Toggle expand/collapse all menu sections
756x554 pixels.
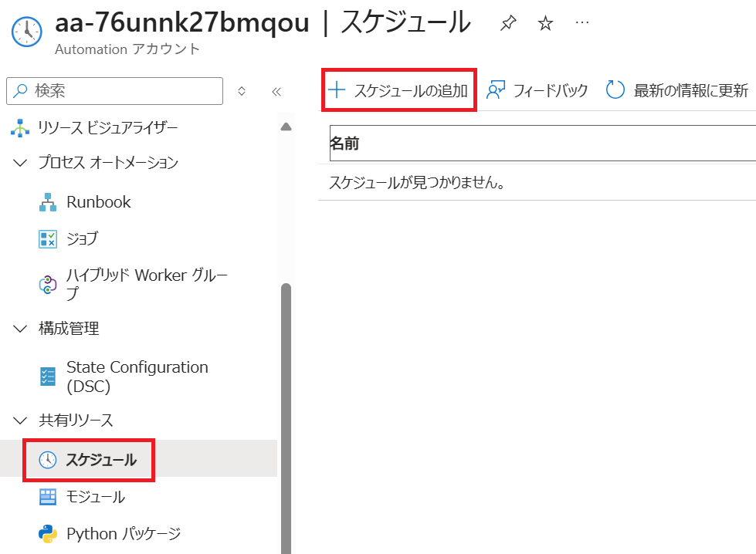pos(242,91)
